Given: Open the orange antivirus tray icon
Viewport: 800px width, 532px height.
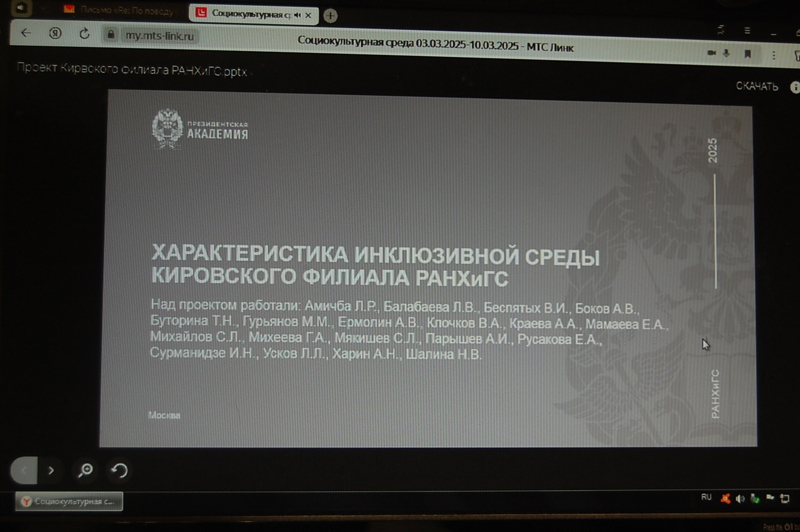Looking at the screenshot, I should point(725,498).
